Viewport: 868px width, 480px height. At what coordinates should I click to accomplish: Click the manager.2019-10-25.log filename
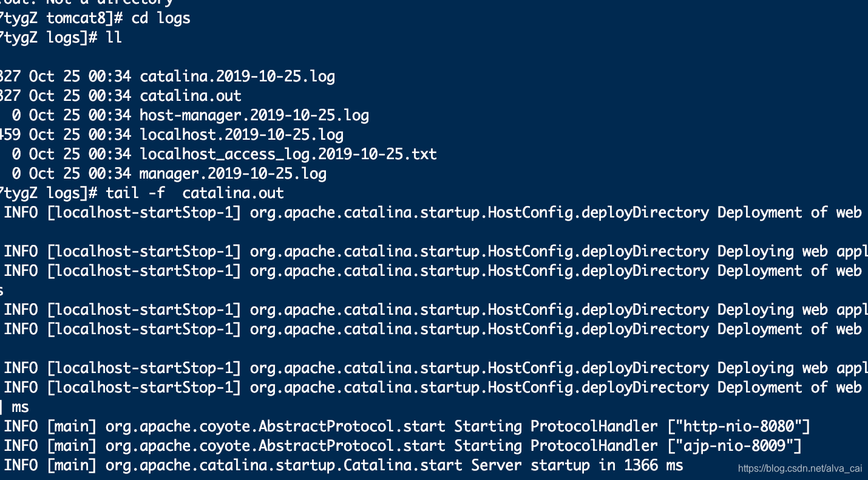pyautogui.click(x=233, y=174)
